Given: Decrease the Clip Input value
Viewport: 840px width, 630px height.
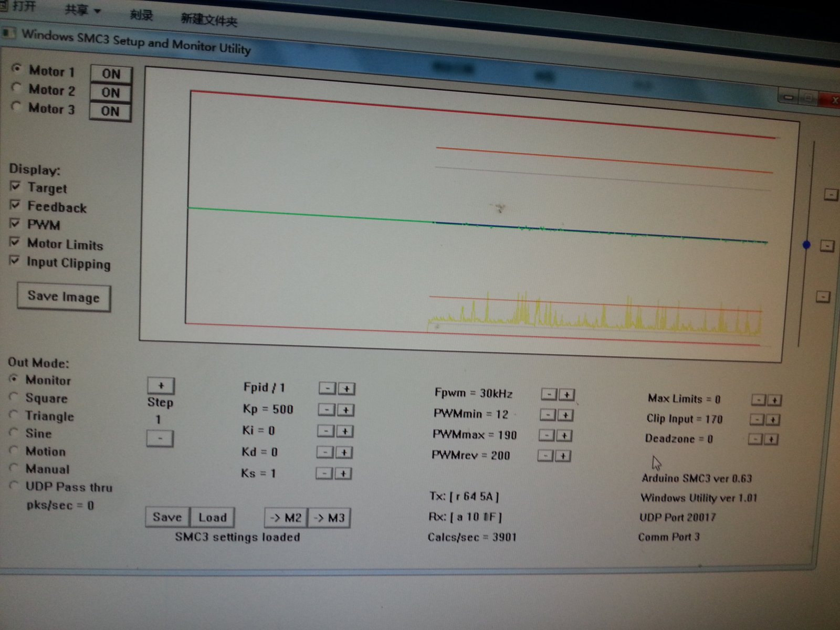Looking at the screenshot, I should click(757, 419).
